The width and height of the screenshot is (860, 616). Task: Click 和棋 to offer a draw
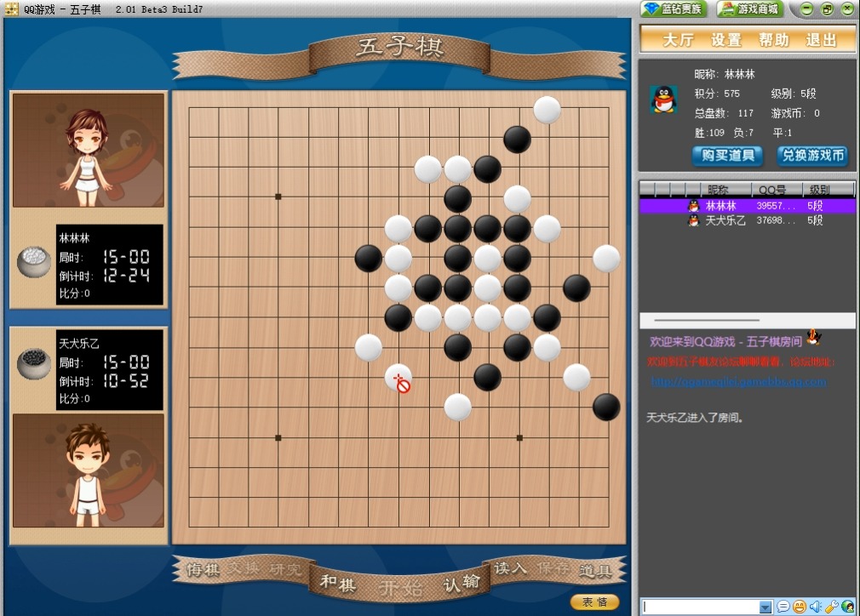[338, 583]
